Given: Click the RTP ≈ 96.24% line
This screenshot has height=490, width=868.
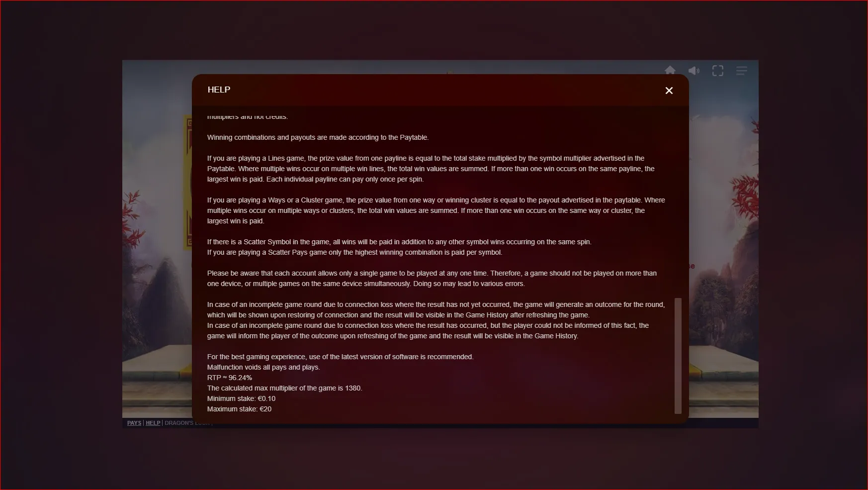Looking at the screenshot, I should (x=230, y=378).
